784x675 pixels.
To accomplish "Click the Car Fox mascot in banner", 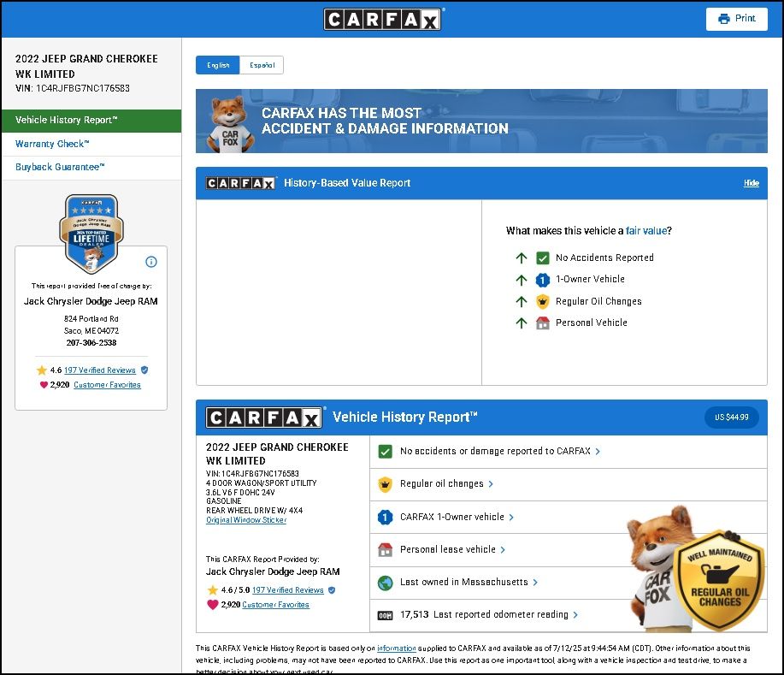I will tap(231, 124).
